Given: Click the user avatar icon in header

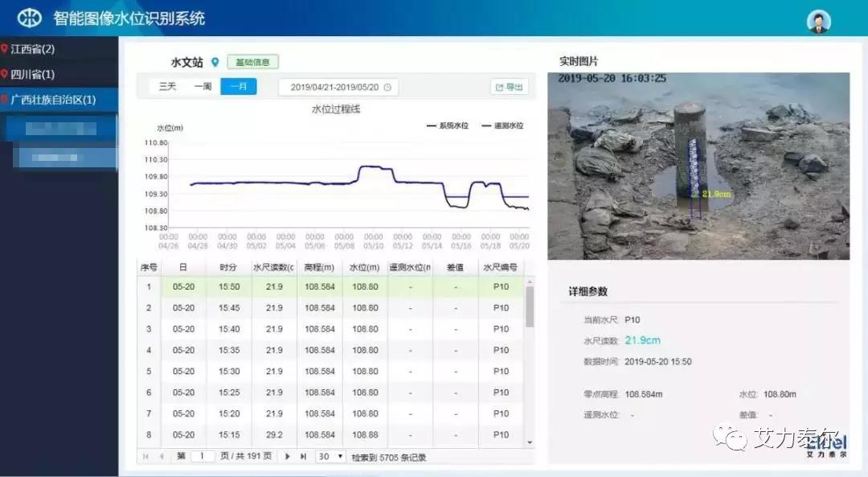Looking at the screenshot, I should tap(818, 22).
